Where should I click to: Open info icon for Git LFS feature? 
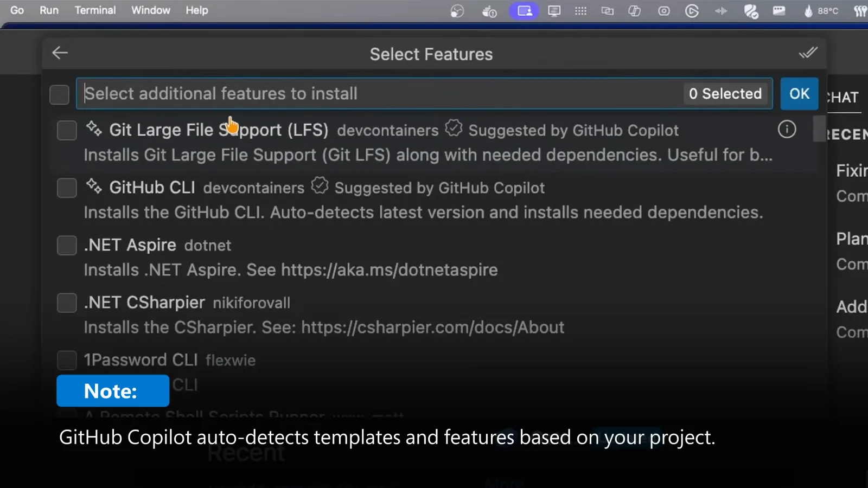[x=787, y=129]
